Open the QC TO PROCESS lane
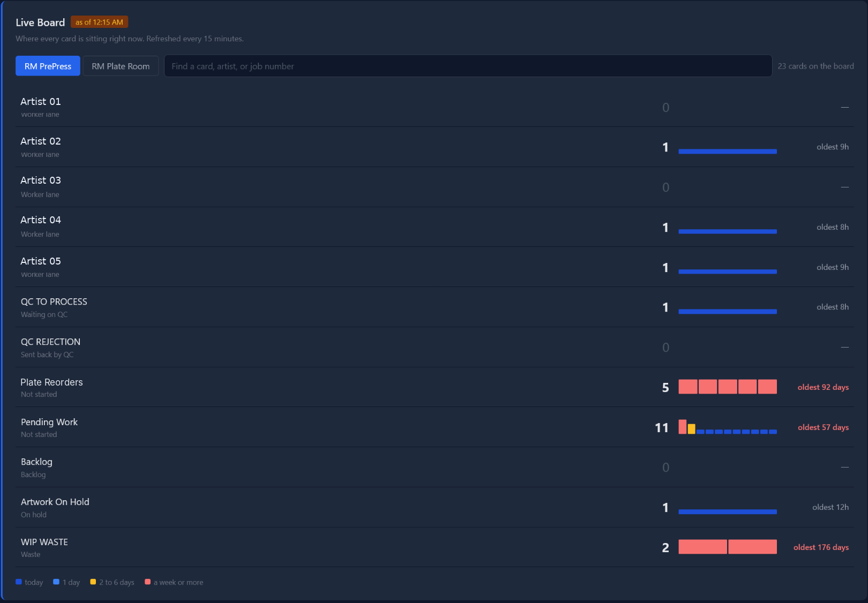This screenshot has width=868, height=603. click(x=435, y=307)
